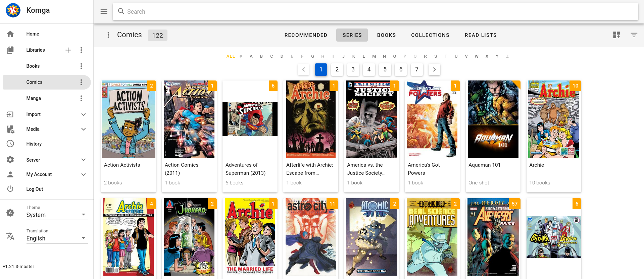Open the Home page link
644x279 pixels.
[33, 34]
